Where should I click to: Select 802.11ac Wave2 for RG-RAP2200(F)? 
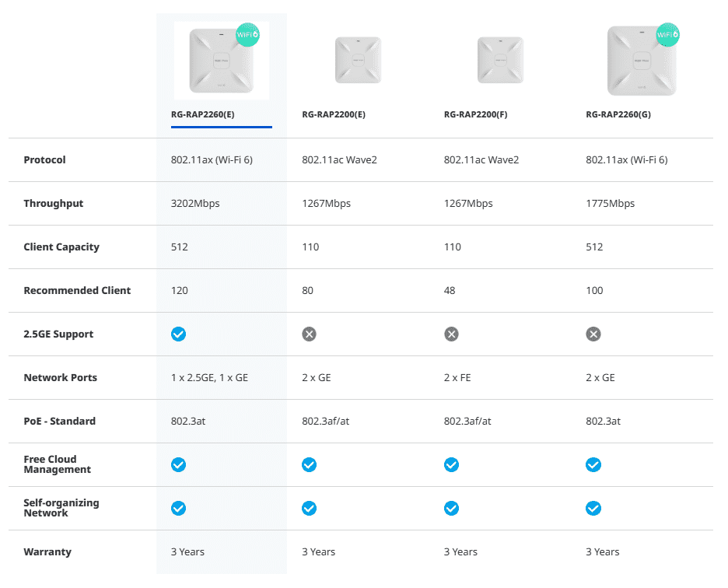[481, 159]
